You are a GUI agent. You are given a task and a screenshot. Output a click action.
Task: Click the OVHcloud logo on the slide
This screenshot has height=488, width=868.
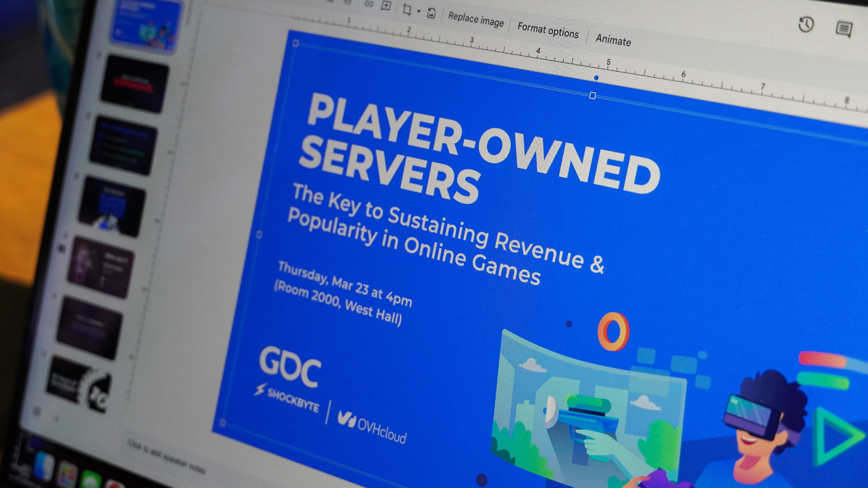point(372,426)
